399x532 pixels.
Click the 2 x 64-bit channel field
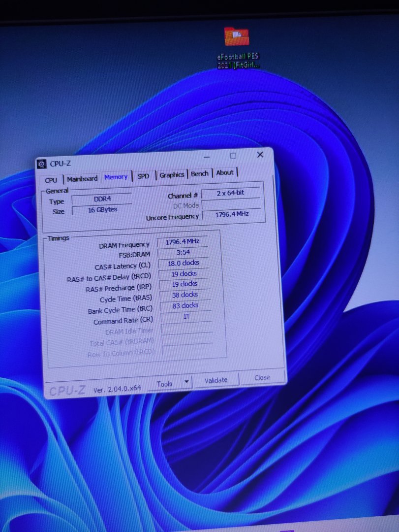tap(231, 193)
